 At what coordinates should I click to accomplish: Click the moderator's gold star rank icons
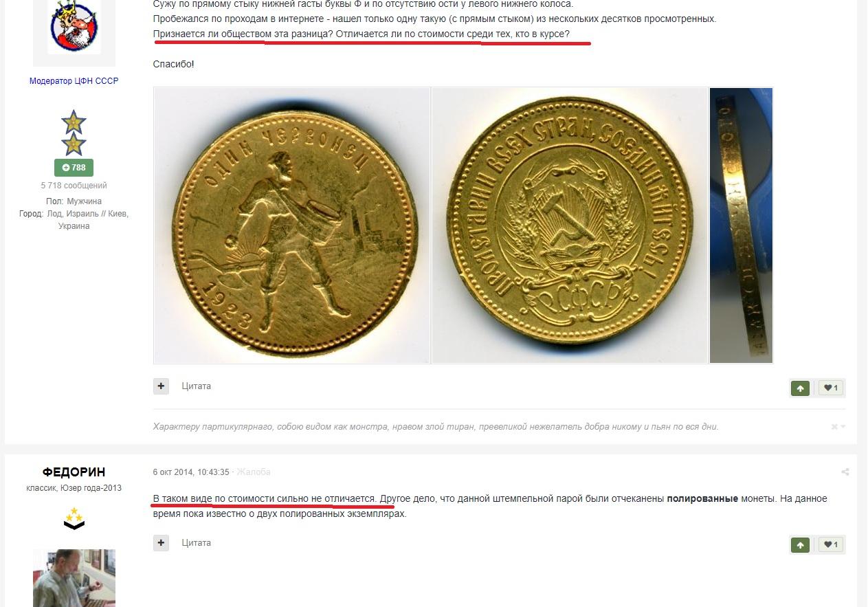74,133
